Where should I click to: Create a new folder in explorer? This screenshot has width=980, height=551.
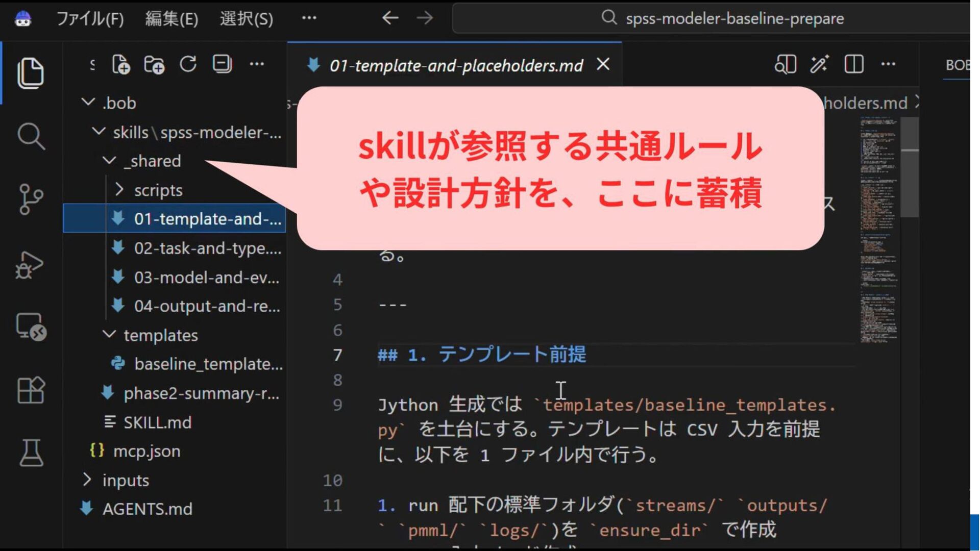point(154,64)
